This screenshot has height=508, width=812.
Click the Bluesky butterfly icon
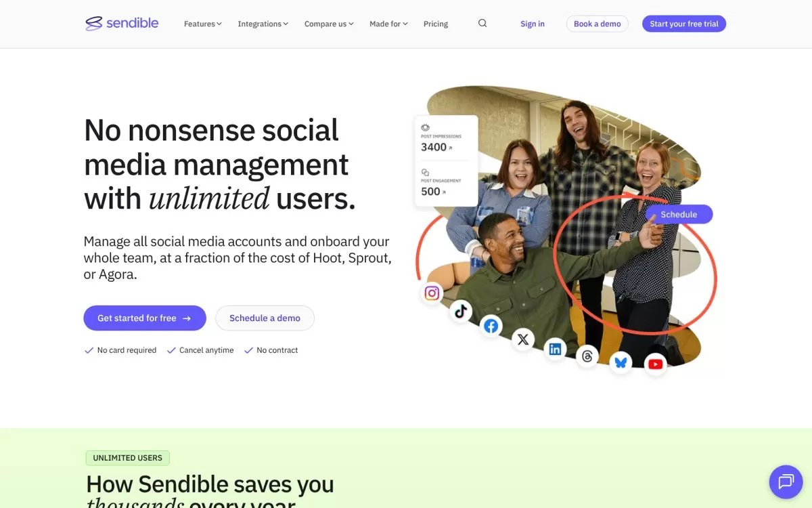621,362
